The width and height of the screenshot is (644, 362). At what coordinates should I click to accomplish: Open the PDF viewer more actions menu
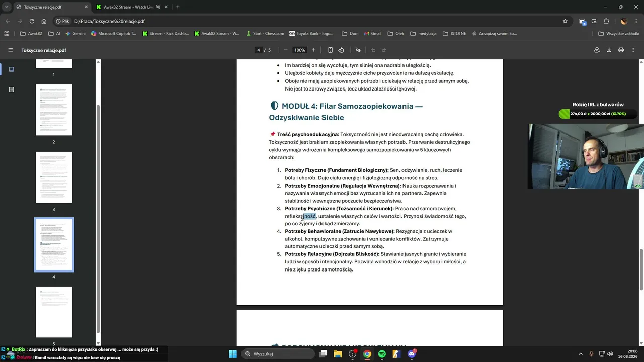coord(633,50)
